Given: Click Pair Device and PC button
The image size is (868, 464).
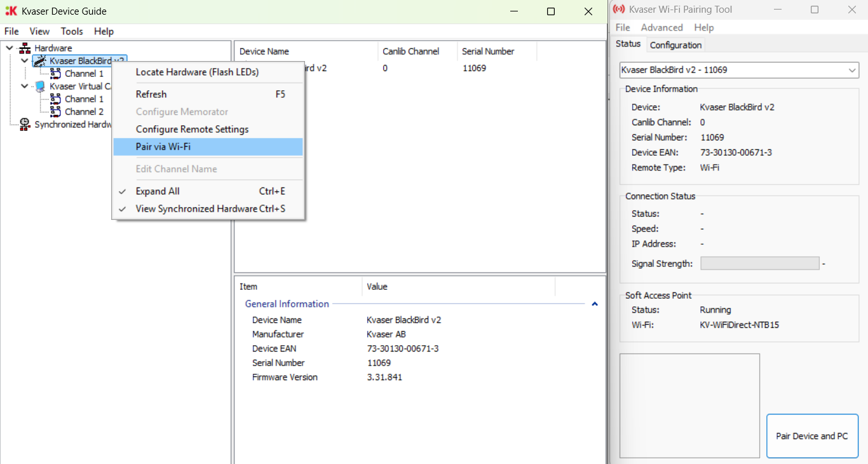Looking at the screenshot, I should click(x=812, y=436).
